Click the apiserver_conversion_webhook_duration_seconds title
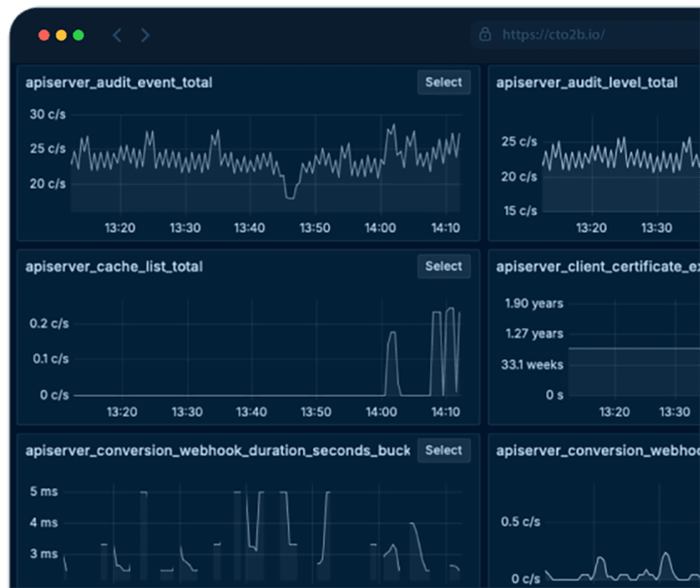Screen dimensions: 700x588 (x=217, y=451)
